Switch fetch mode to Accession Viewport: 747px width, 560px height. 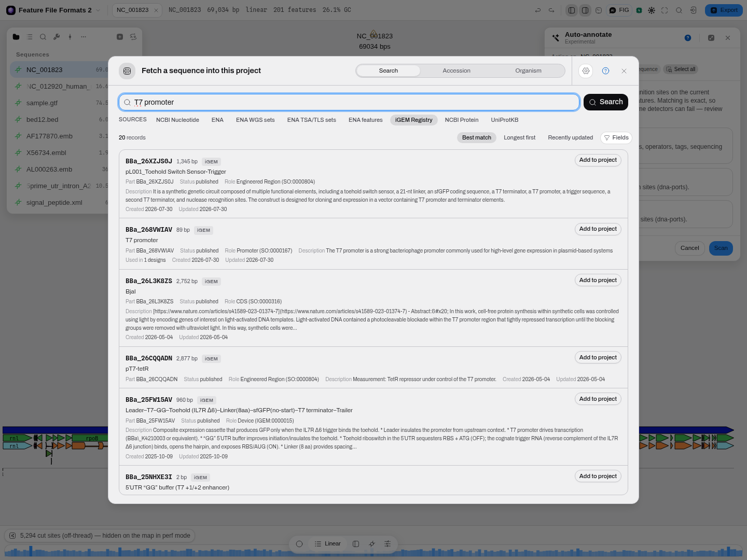[457, 71]
